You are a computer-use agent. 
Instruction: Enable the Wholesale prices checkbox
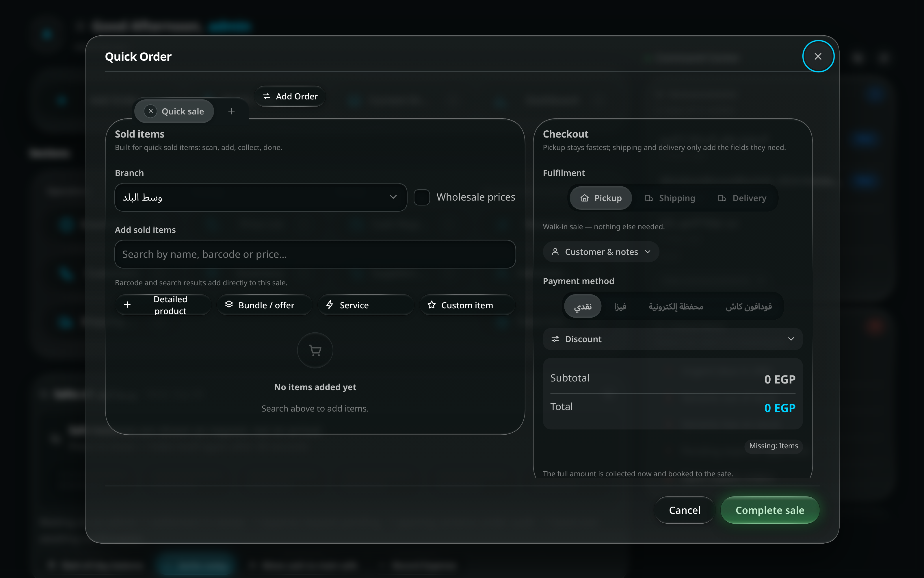coord(422,197)
